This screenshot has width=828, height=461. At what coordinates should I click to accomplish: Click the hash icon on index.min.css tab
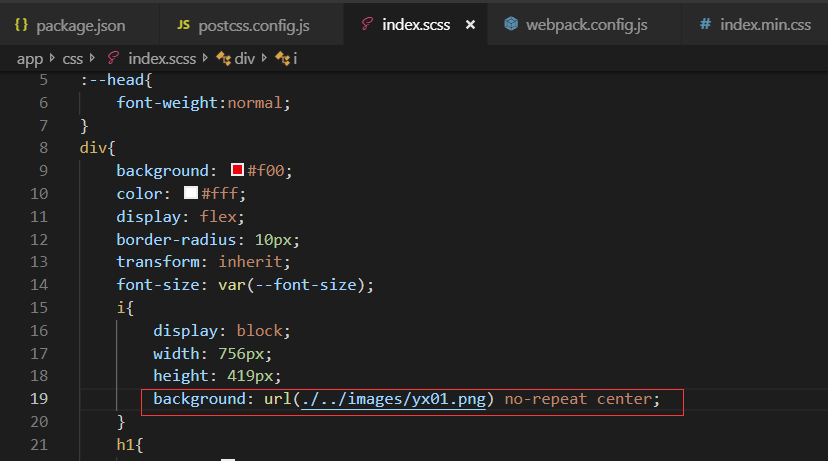(x=705, y=23)
